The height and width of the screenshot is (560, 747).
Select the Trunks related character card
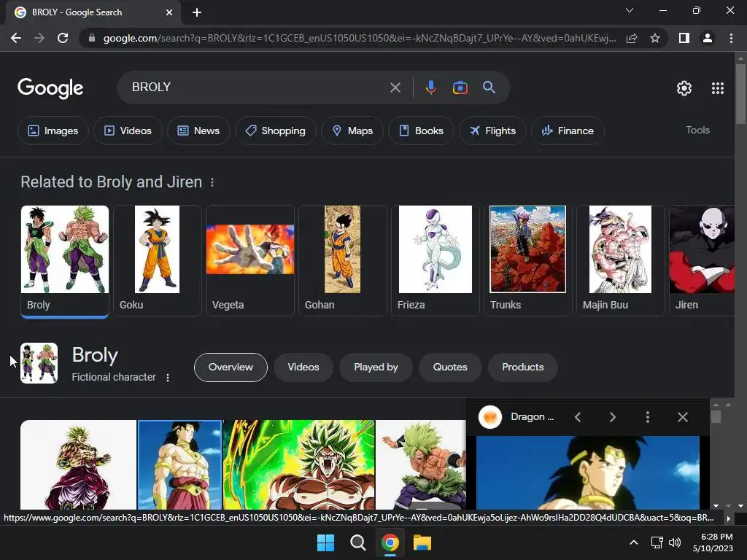pyautogui.click(x=528, y=260)
